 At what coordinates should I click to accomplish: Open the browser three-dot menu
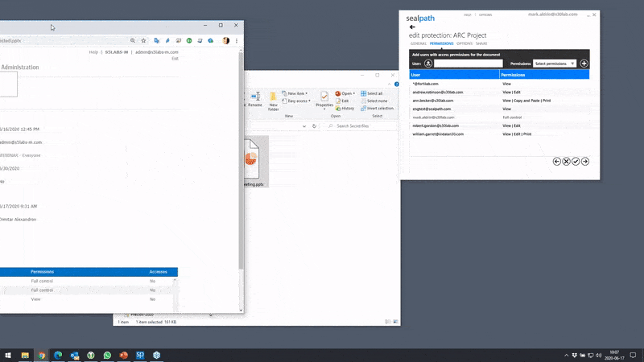click(x=237, y=41)
